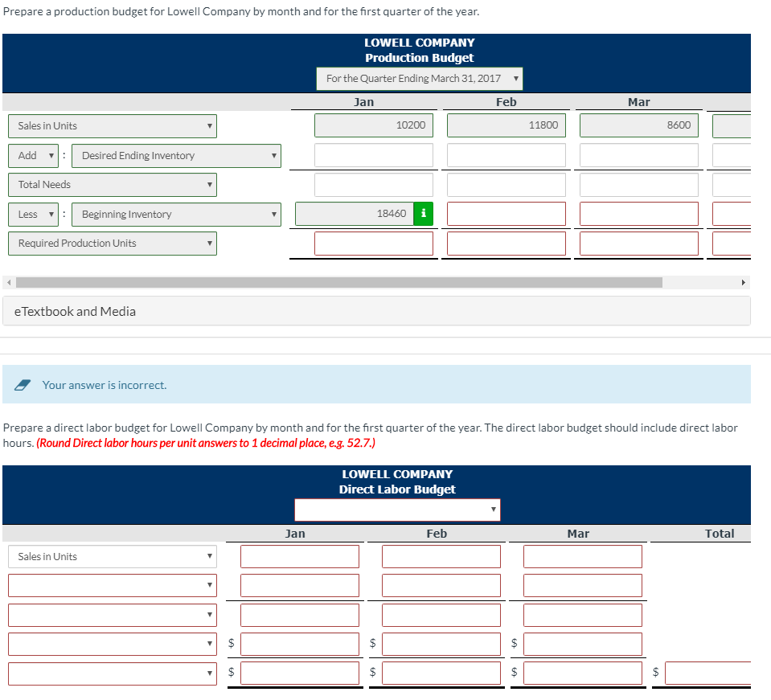Open the empty dropdown below direct labor Sales in Units
Viewport: 771px width, 700px height.
coord(112,585)
